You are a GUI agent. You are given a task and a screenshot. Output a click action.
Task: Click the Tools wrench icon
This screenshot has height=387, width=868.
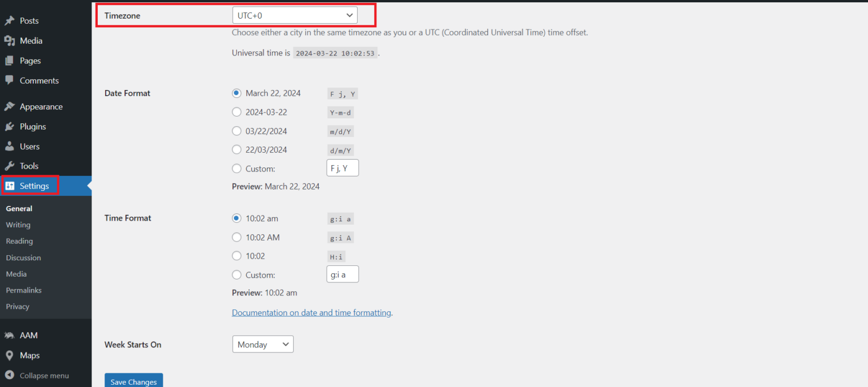tap(10, 166)
